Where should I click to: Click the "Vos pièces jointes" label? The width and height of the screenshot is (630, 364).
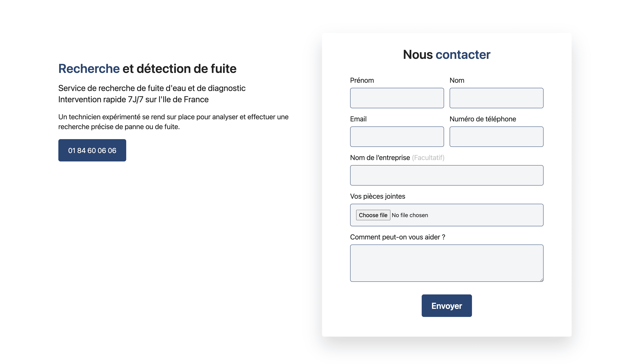378,196
